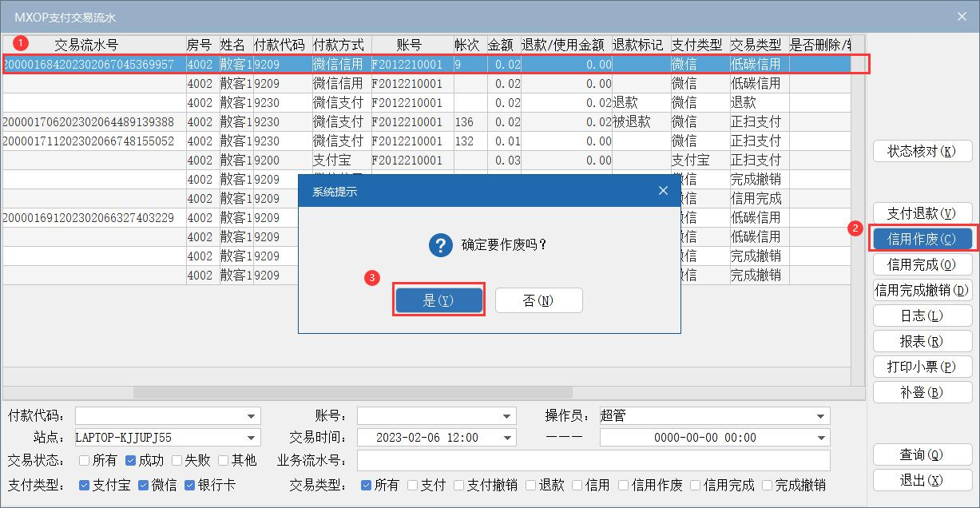Click the 金额 column header
The image size is (980, 508).
502,45
